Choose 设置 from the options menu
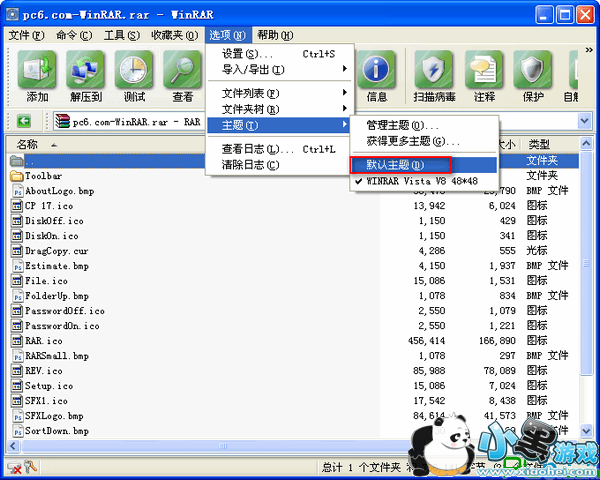 click(279, 54)
